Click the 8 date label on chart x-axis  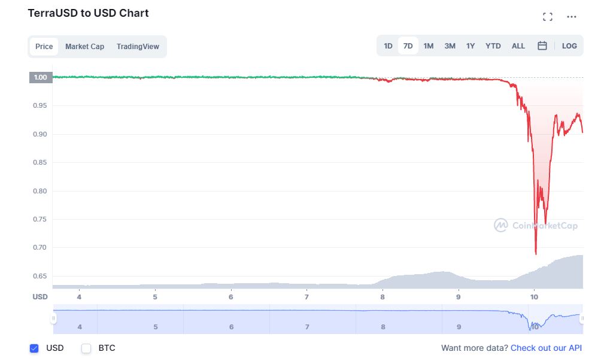pos(383,297)
